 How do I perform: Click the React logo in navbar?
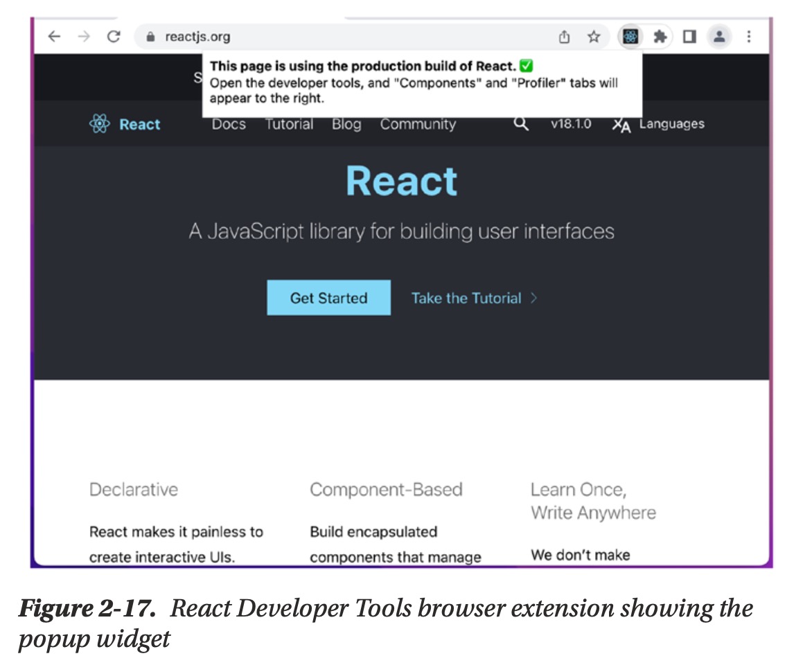click(125, 125)
